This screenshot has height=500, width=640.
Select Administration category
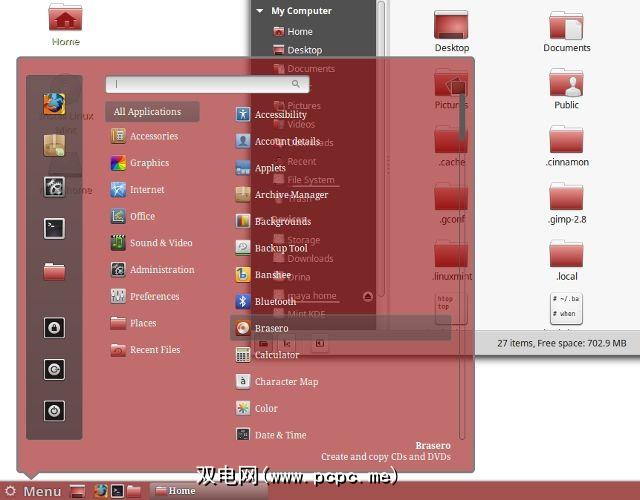tap(153, 269)
